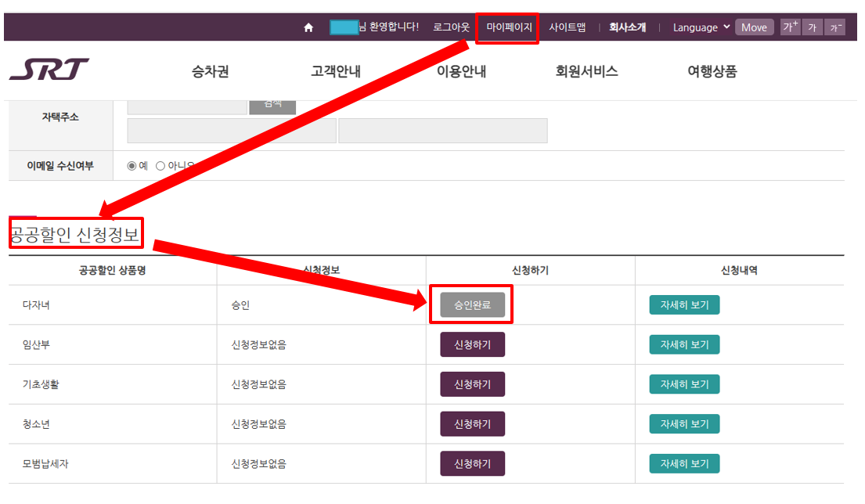Click 신청하기 for 임산부 discount
The height and width of the screenshot is (504, 865).
[470, 344]
